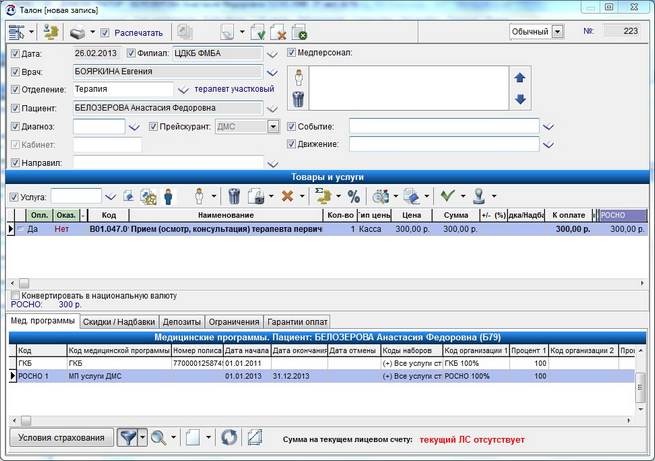This screenshot has width=655, height=461.
Task: Click the blank page icon at bottom
Action: coord(193,438)
